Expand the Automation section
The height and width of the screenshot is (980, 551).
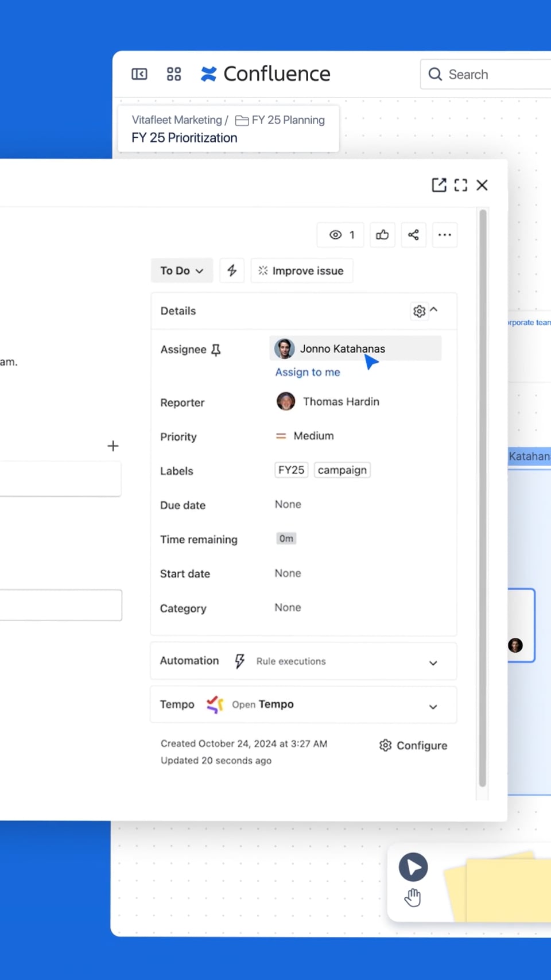pyautogui.click(x=433, y=663)
